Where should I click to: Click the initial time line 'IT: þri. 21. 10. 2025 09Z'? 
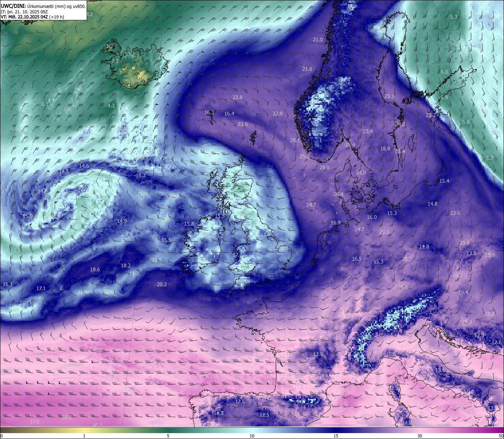click(x=24, y=12)
